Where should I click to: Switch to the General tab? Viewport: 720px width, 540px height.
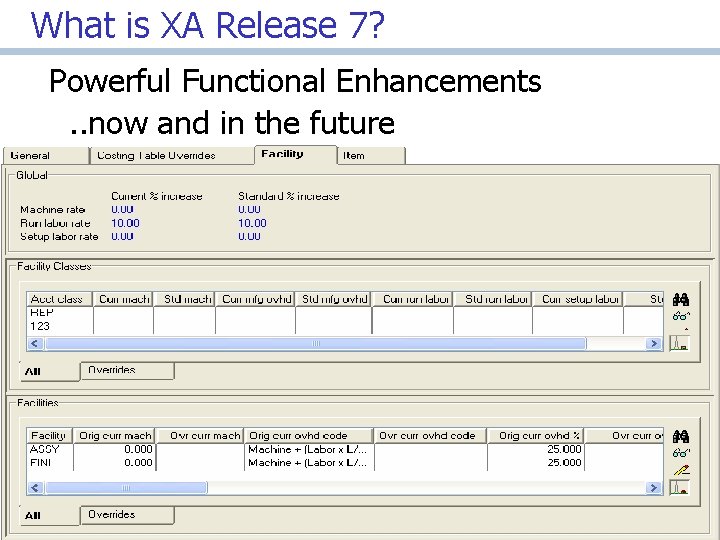click(45, 156)
